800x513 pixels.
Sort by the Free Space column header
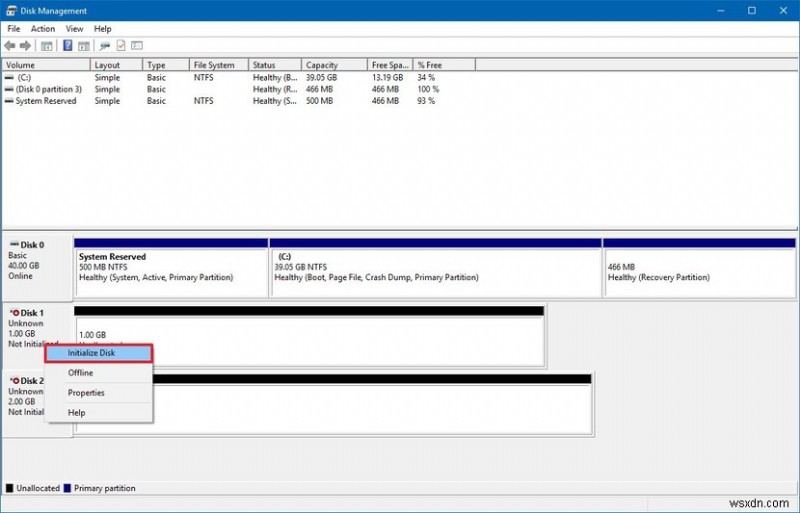(x=390, y=65)
